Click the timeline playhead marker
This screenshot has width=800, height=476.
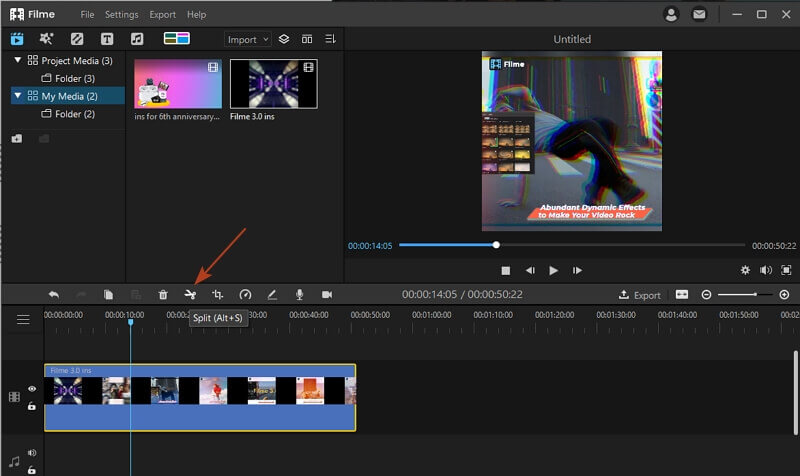(x=131, y=322)
